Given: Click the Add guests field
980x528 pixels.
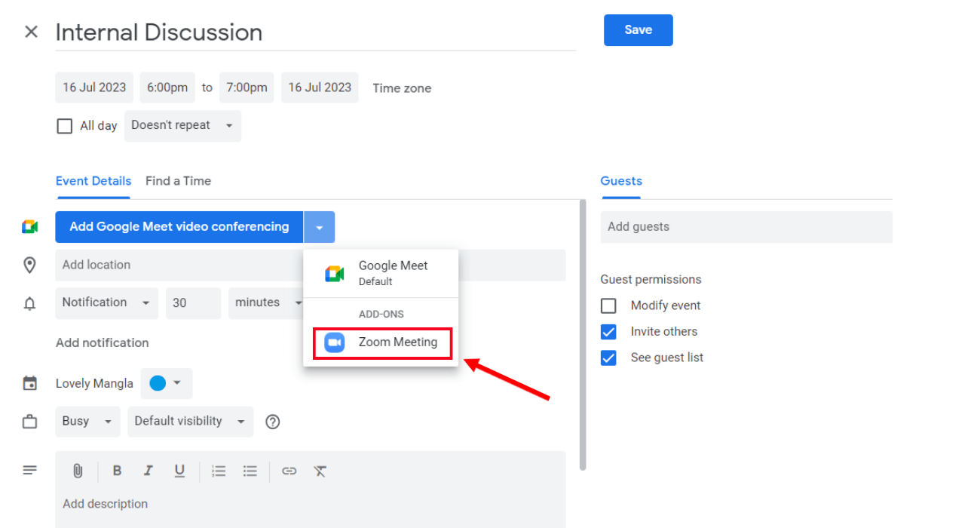Looking at the screenshot, I should pos(746,227).
